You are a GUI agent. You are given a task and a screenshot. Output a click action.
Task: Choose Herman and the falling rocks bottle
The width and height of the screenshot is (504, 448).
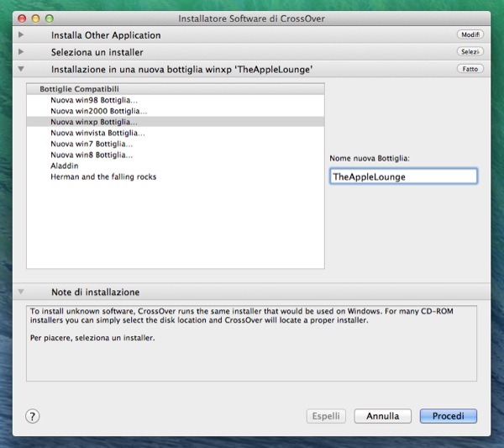click(176, 177)
